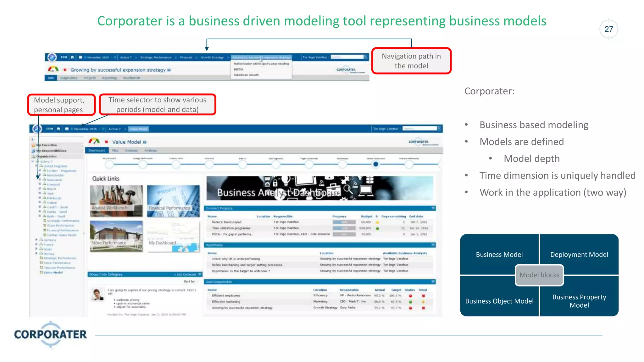The height and width of the screenshot is (362, 644).
Task: Choose Market leader within Sports wear retailing
Action: point(261,64)
